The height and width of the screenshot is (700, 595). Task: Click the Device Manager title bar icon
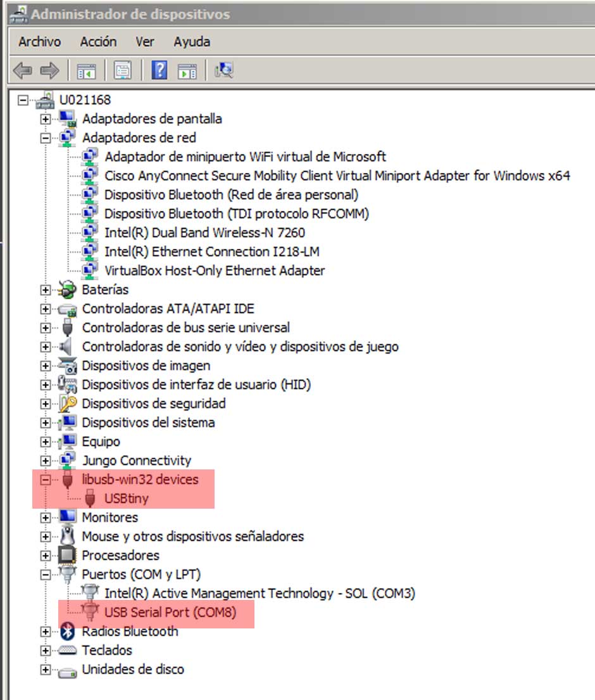19,15
